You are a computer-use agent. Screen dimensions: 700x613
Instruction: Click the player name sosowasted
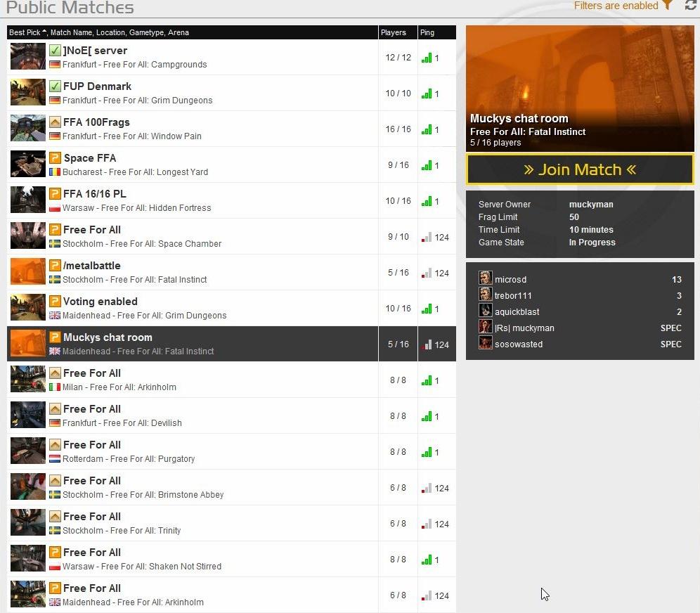pyautogui.click(x=519, y=344)
